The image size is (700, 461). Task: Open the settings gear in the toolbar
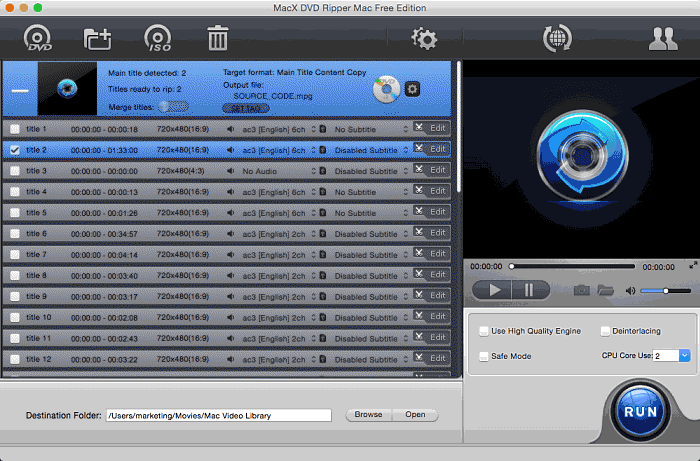tap(424, 38)
